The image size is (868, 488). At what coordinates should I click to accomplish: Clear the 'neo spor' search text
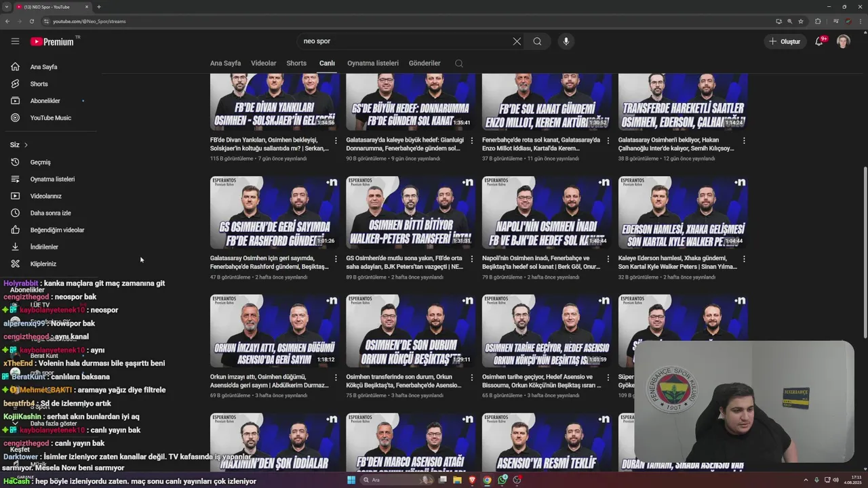coord(517,41)
